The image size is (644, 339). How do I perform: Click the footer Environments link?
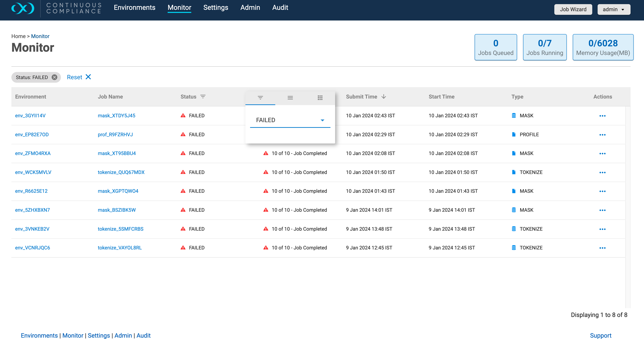coord(39,336)
